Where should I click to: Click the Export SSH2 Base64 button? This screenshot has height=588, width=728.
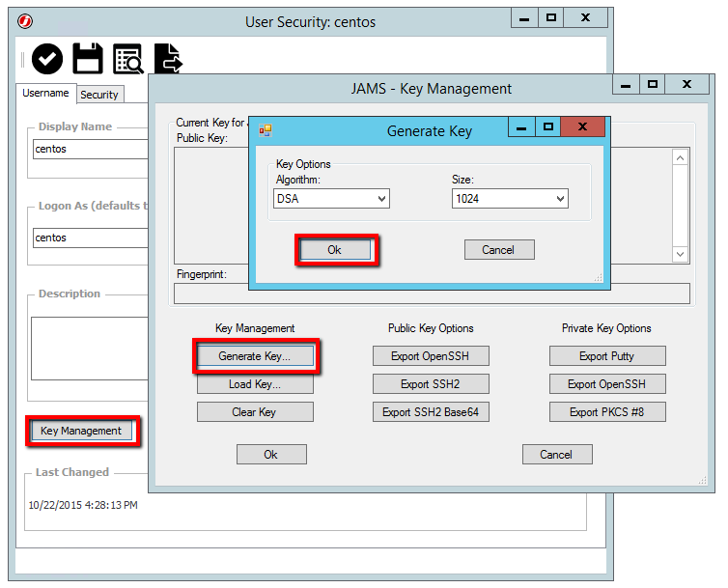click(x=431, y=412)
